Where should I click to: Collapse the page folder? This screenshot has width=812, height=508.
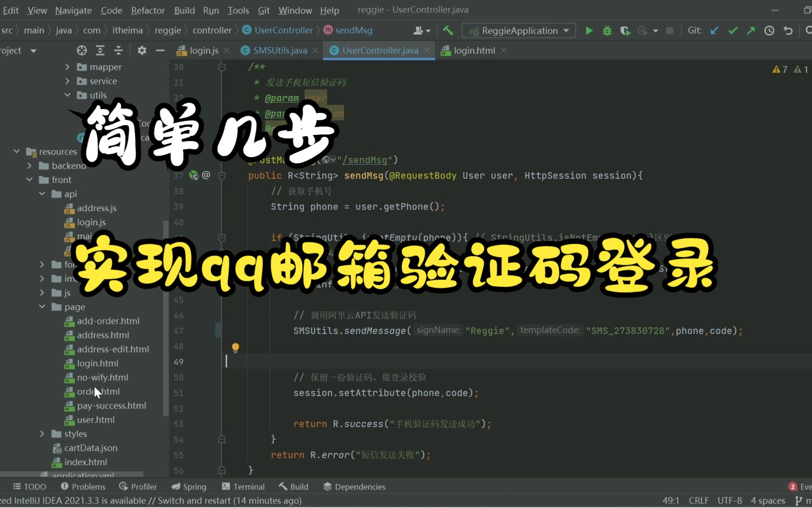click(x=42, y=307)
